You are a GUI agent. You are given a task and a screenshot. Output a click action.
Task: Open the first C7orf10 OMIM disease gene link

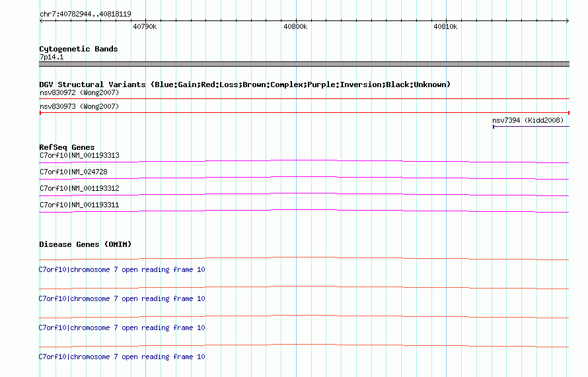[122, 269]
